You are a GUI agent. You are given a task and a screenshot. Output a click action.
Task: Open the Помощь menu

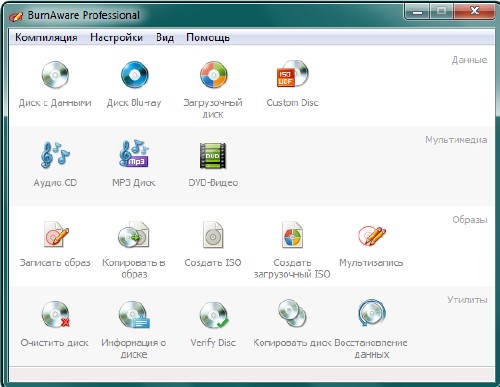208,37
